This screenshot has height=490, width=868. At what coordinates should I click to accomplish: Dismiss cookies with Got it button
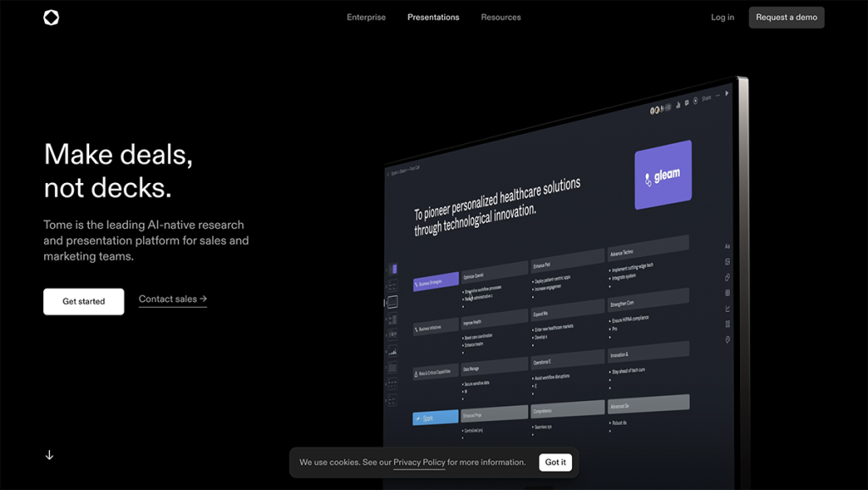[x=555, y=462]
